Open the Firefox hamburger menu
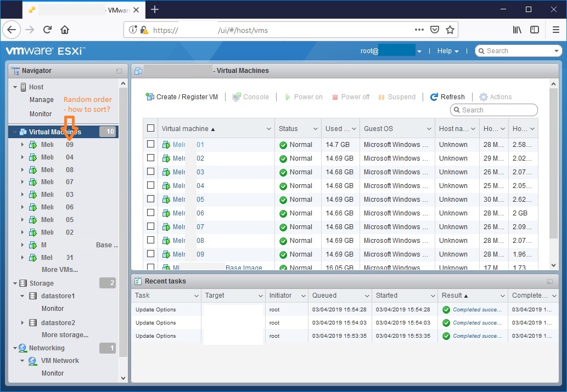The image size is (567, 392). [x=556, y=30]
